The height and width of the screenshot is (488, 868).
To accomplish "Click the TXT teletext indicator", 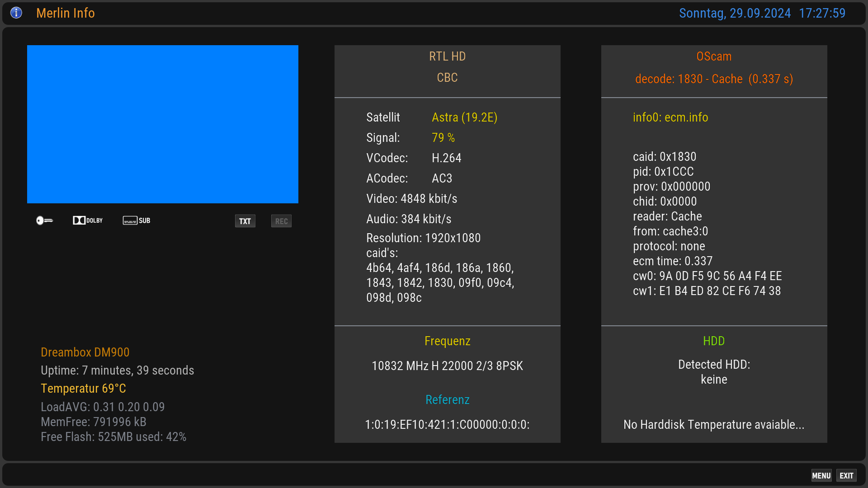I will pyautogui.click(x=245, y=221).
